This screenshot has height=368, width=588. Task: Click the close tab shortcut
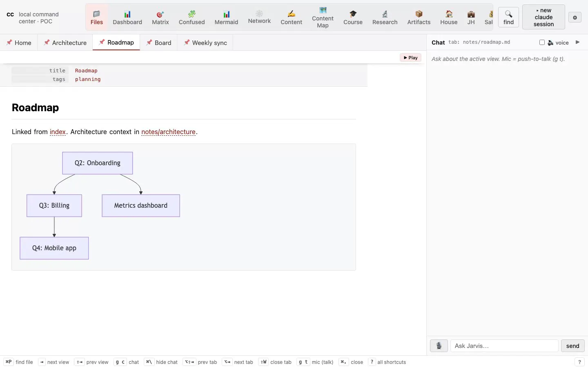[275, 362]
